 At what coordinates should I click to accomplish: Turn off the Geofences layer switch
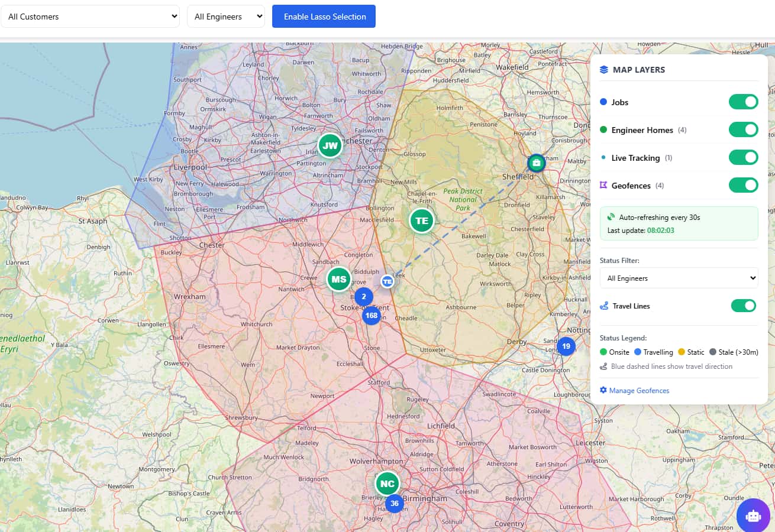coord(743,185)
